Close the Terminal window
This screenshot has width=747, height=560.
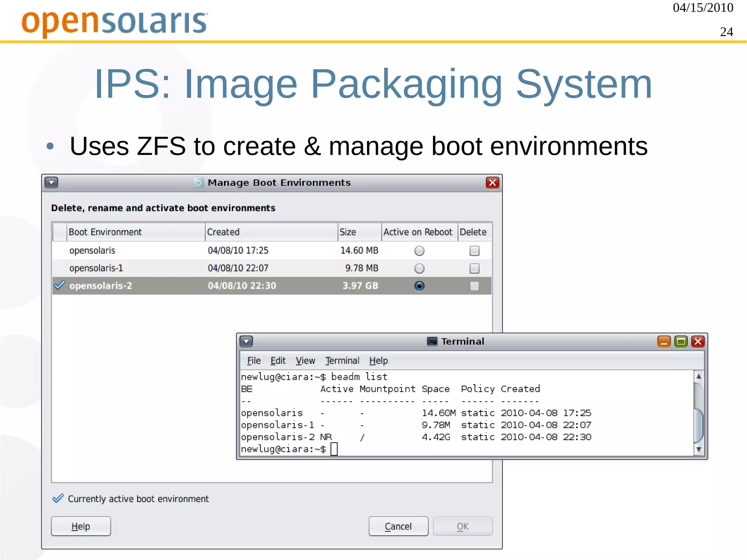pos(698,341)
